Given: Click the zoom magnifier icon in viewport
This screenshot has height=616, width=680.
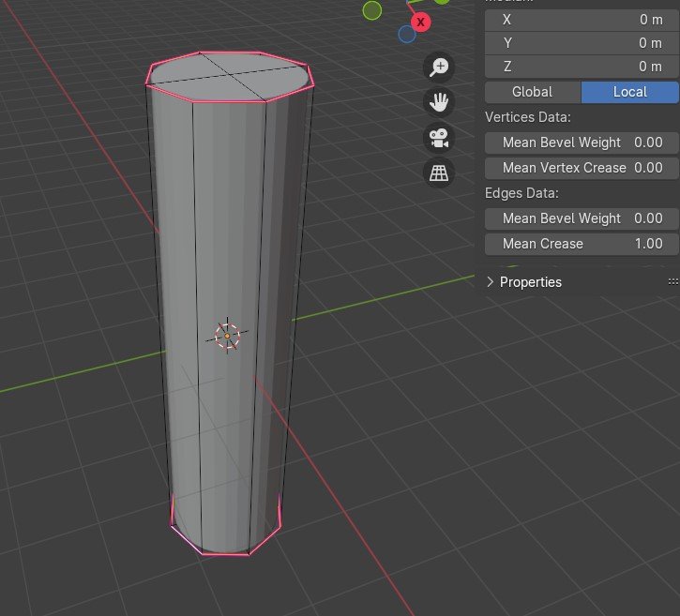Looking at the screenshot, I should 439,67.
